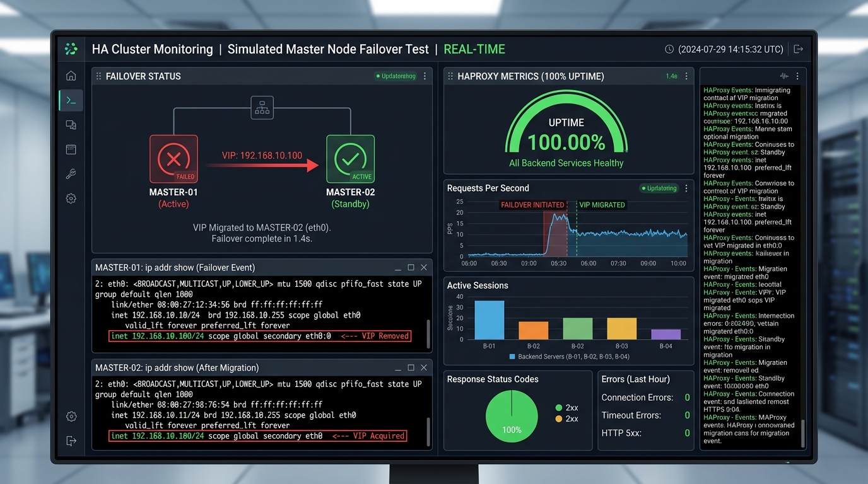Click the VIP MIGRATED chart marker
Viewport: 868px width, 484px height.
602,205
